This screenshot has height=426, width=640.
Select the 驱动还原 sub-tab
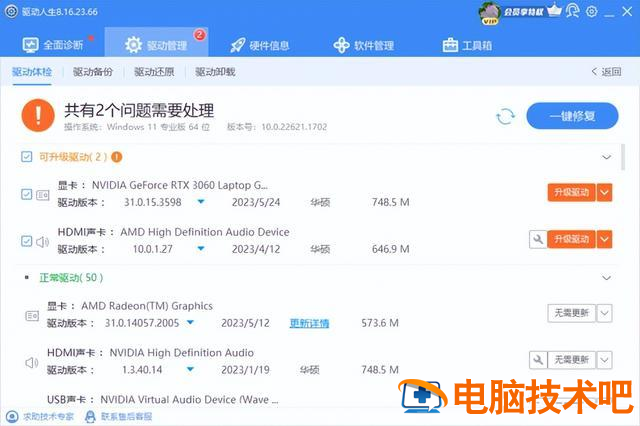pos(154,72)
